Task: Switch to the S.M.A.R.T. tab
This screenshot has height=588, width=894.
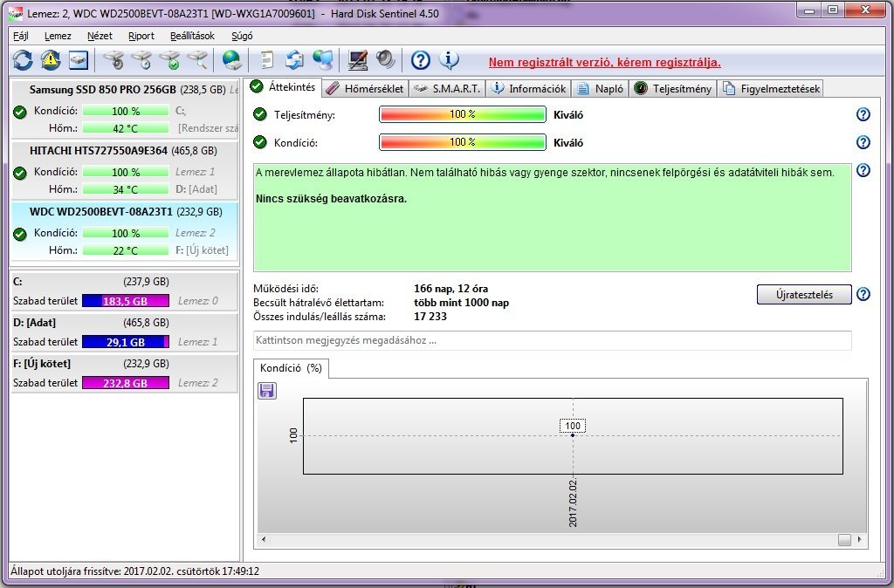Action: point(448,89)
